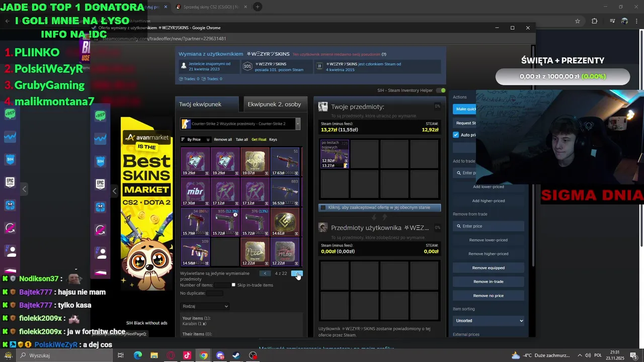This screenshot has height=362, width=644.
Task: Bookmark this page with the star icon
Action: 578,21
